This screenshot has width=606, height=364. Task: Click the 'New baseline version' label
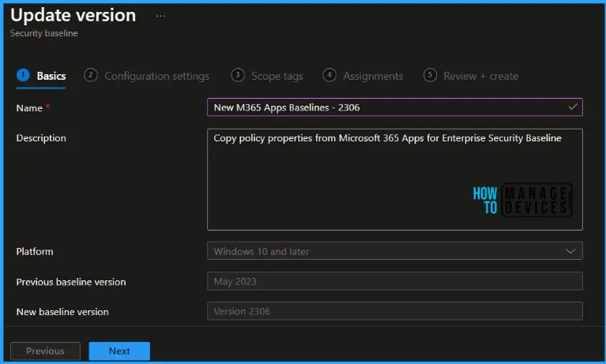[62, 312]
